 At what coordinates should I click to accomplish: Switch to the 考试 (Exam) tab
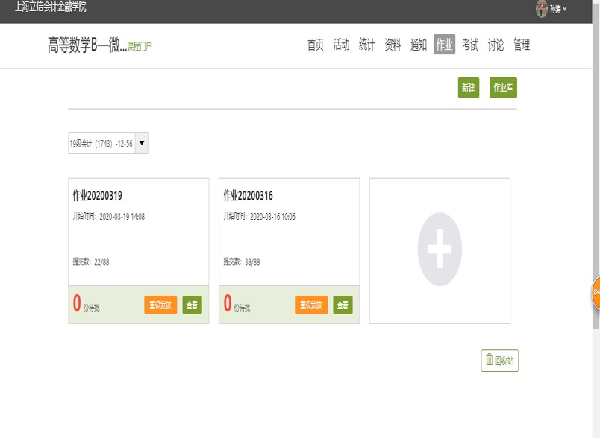pos(470,45)
